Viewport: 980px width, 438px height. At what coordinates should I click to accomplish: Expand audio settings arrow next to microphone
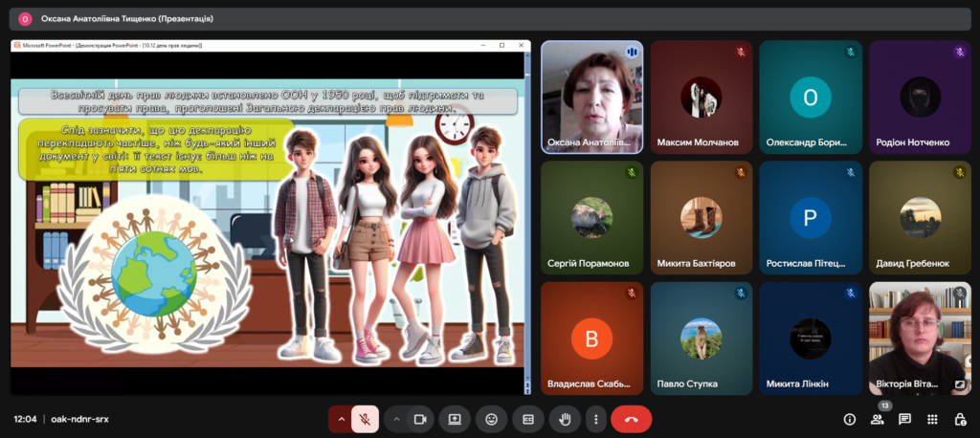[x=341, y=419]
